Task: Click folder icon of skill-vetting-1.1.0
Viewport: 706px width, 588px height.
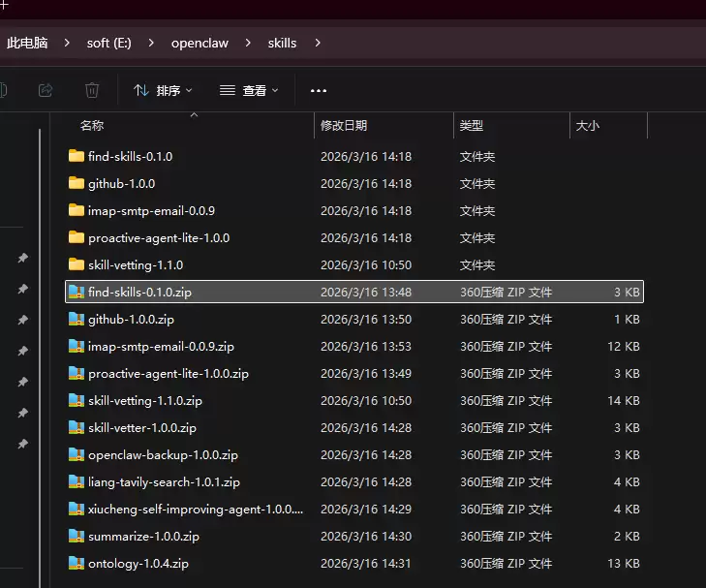Action: pos(77,264)
